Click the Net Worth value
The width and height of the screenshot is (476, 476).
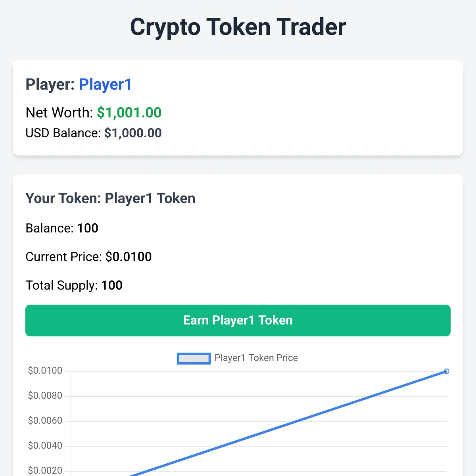[x=129, y=113]
